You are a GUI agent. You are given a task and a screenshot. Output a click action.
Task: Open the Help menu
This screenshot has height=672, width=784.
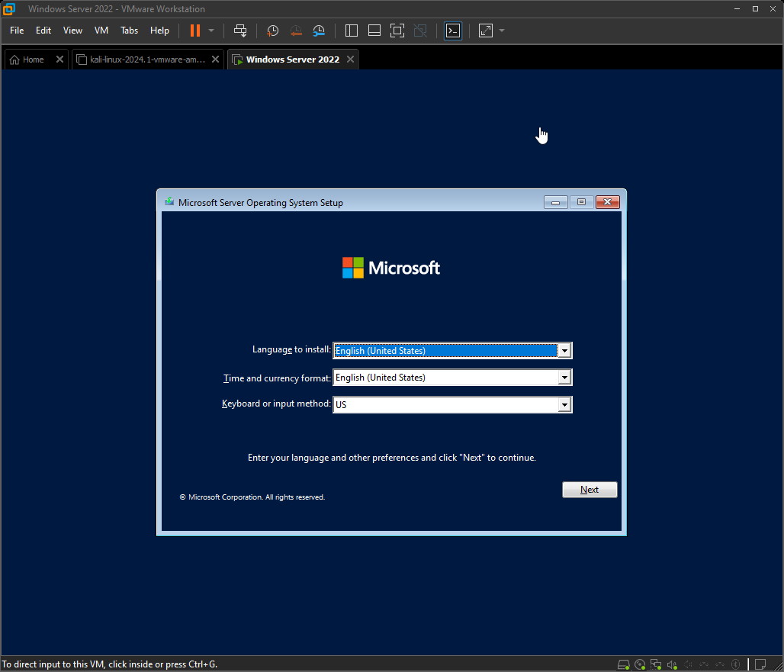pyautogui.click(x=159, y=31)
